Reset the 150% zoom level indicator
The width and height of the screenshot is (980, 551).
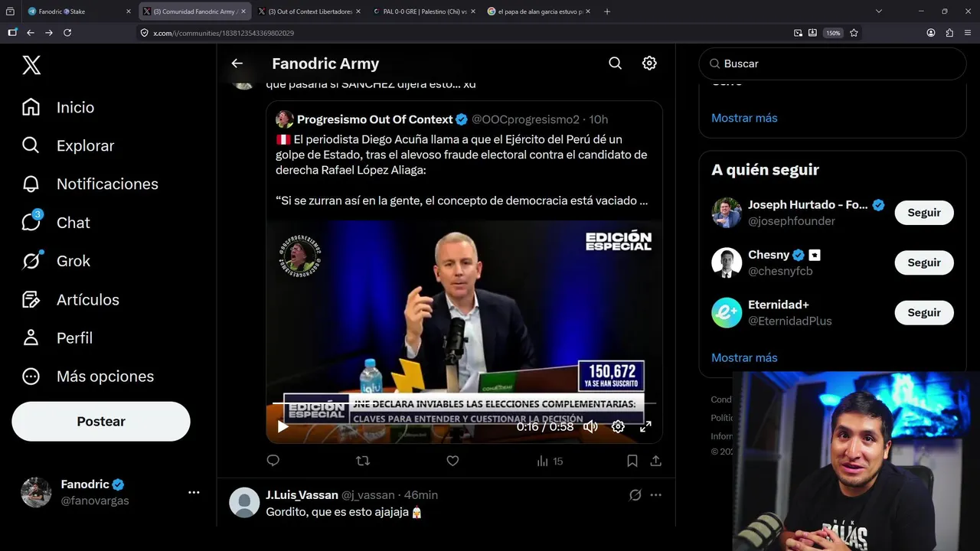(833, 33)
